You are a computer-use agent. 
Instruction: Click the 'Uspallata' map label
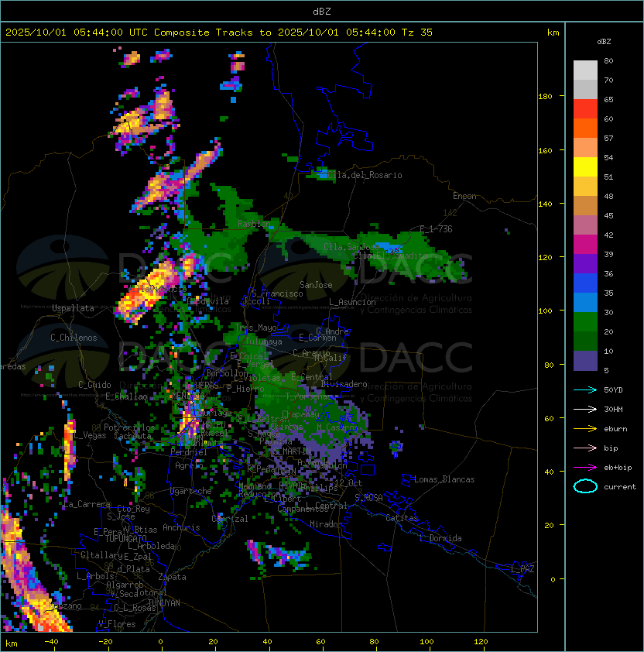pyautogui.click(x=73, y=308)
